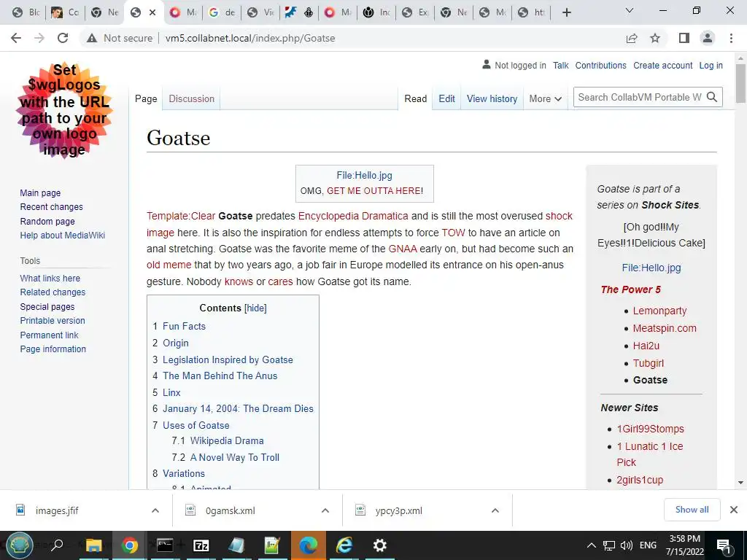Click Create account link
Image resolution: width=747 pixels, height=560 pixels.
662,65
